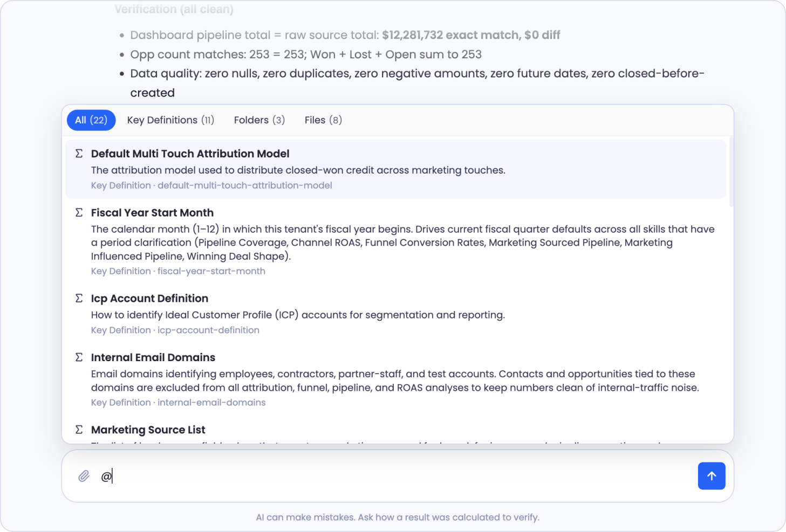The width and height of the screenshot is (786, 532).
Task: Click the message input field with @
Action: [398, 476]
